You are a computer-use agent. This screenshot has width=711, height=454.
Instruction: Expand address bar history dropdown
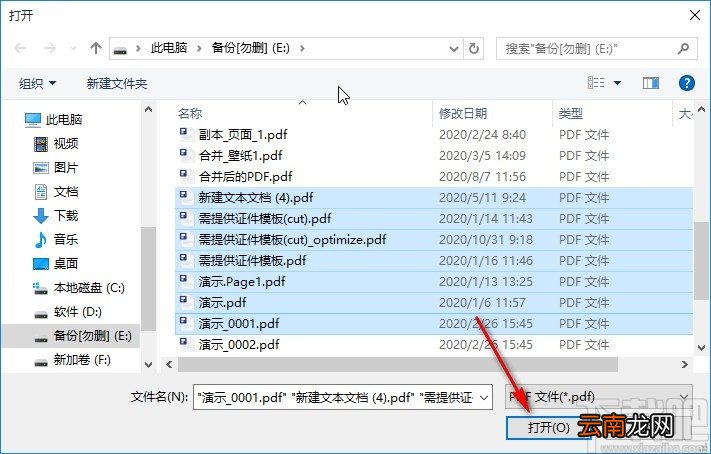pos(453,49)
